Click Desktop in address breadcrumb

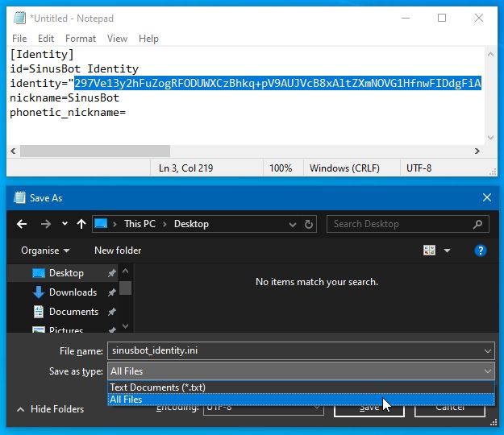[x=191, y=224]
